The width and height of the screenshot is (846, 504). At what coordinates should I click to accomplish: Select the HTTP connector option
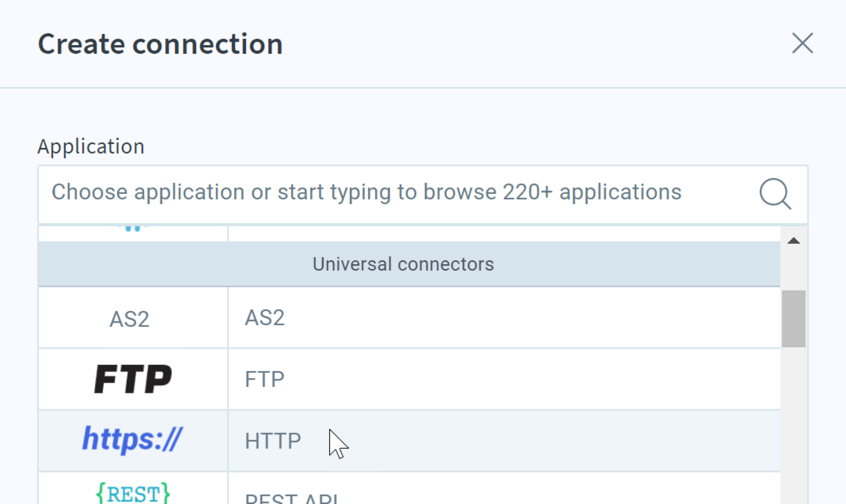(x=409, y=440)
